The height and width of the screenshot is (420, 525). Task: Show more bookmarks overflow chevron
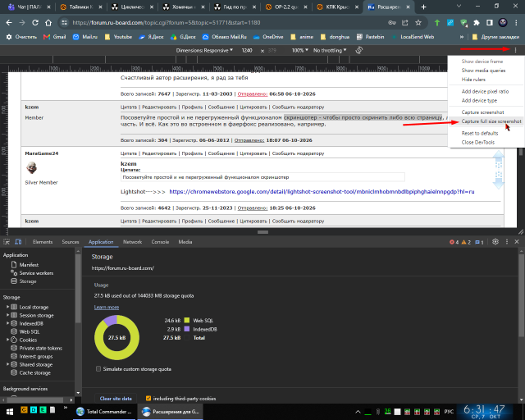462,37
